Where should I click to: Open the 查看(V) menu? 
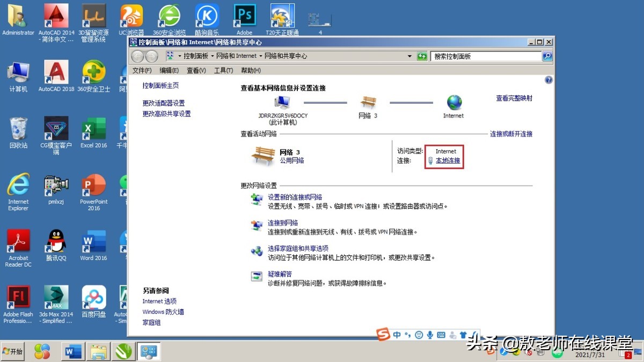pyautogui.click(x=195, y=70)
